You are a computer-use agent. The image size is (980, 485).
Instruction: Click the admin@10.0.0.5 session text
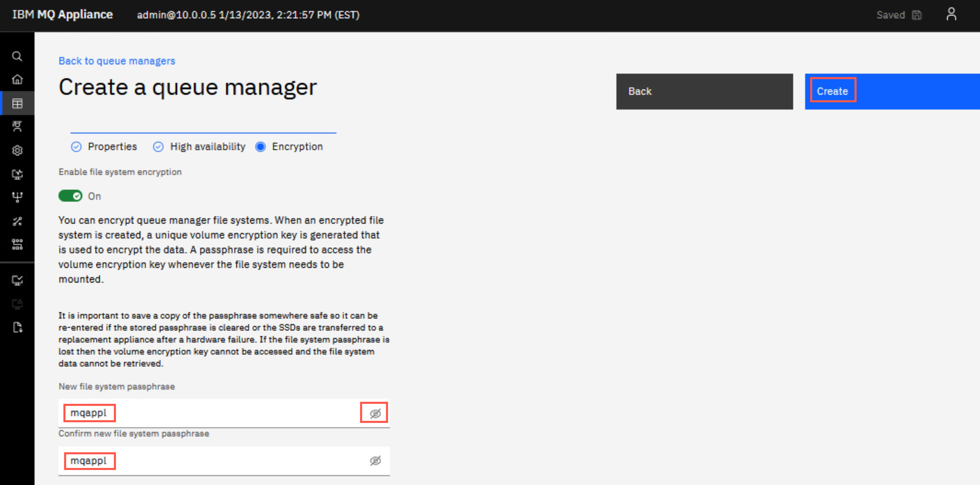click(x=248, y=15)
